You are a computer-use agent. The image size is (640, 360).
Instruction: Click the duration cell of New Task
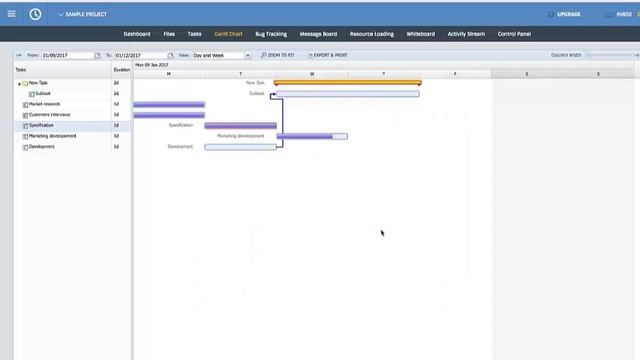point(121,83)
